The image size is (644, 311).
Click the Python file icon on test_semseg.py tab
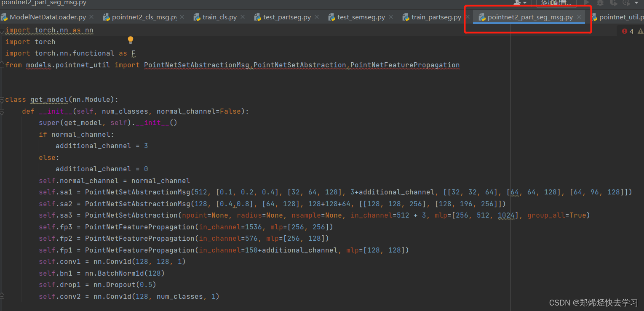click(331, 17)
